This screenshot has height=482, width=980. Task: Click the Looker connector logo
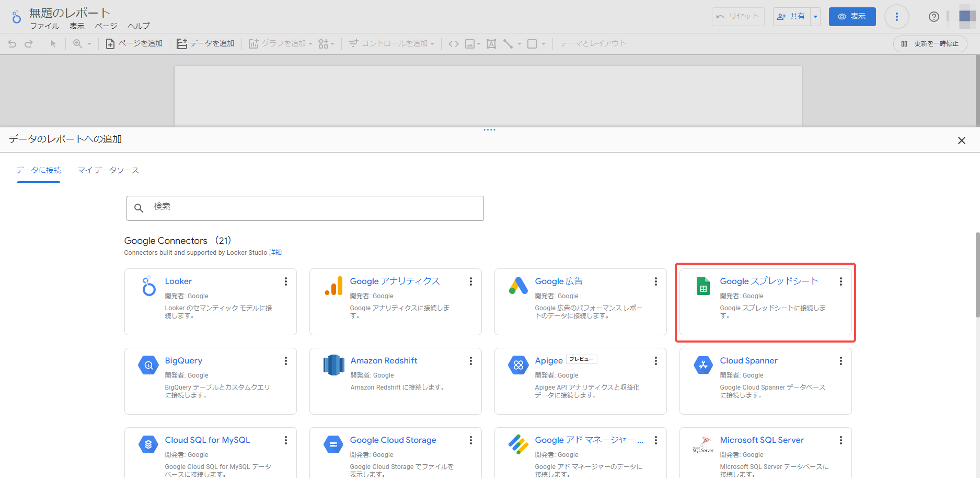(x=149, y=286)
